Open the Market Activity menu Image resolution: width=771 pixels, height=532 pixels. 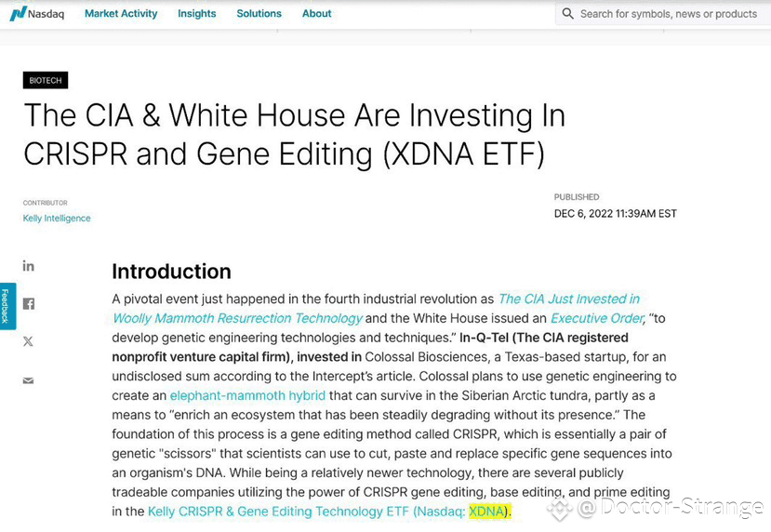click(x=121, y=14)
